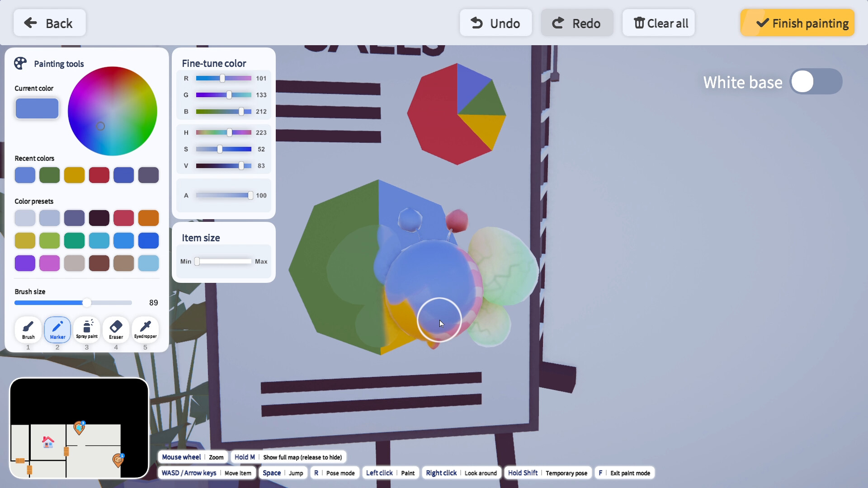The image size is (868, 488).
Task: Click the V value slider
Action: [x=223, y=166]
